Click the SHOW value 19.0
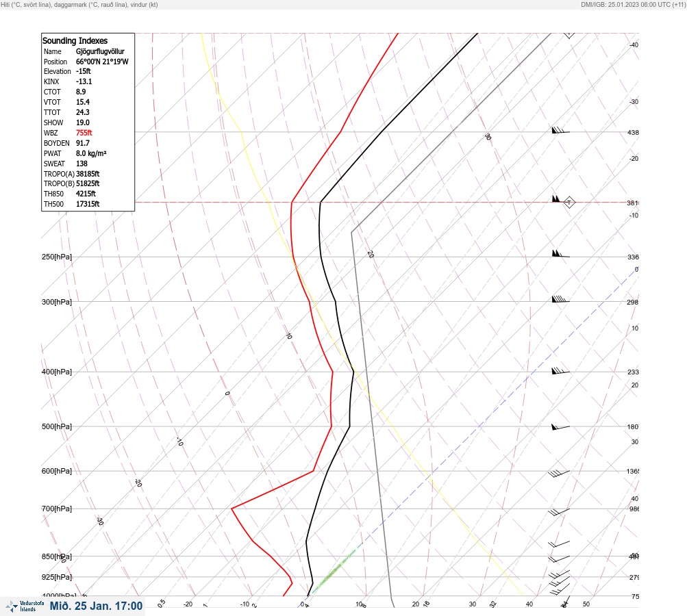The width and height of the screenshot is (687, 616). (83, 123)
